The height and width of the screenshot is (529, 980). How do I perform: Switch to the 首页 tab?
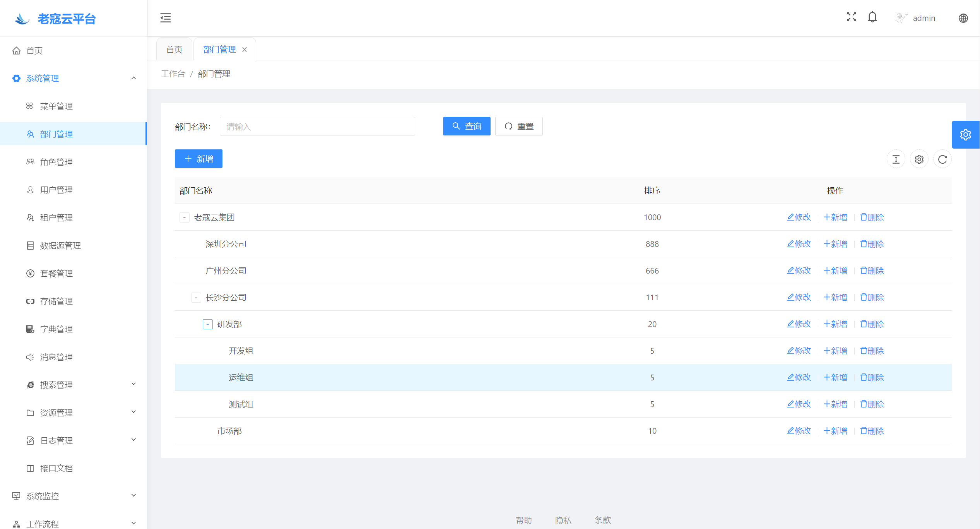coord(174,50)
